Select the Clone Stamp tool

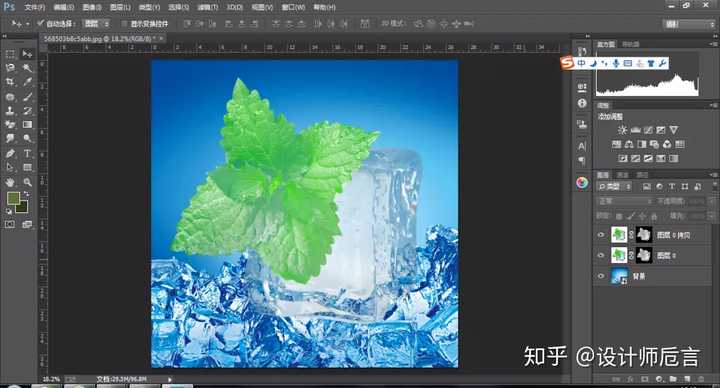coord(10,111)
